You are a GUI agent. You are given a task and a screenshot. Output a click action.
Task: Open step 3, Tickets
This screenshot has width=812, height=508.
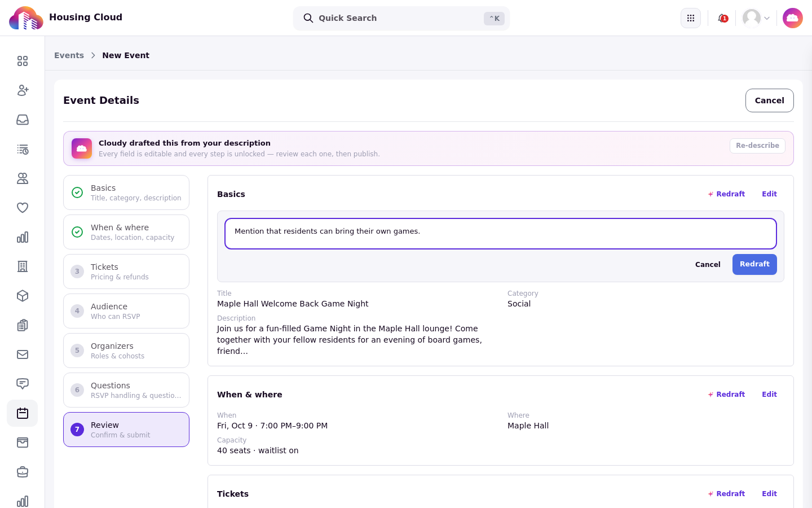click(126, 271)
